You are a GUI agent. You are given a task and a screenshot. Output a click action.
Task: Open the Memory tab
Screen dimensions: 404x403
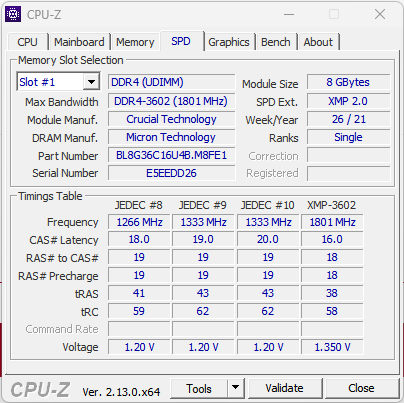tap(135, 42)
